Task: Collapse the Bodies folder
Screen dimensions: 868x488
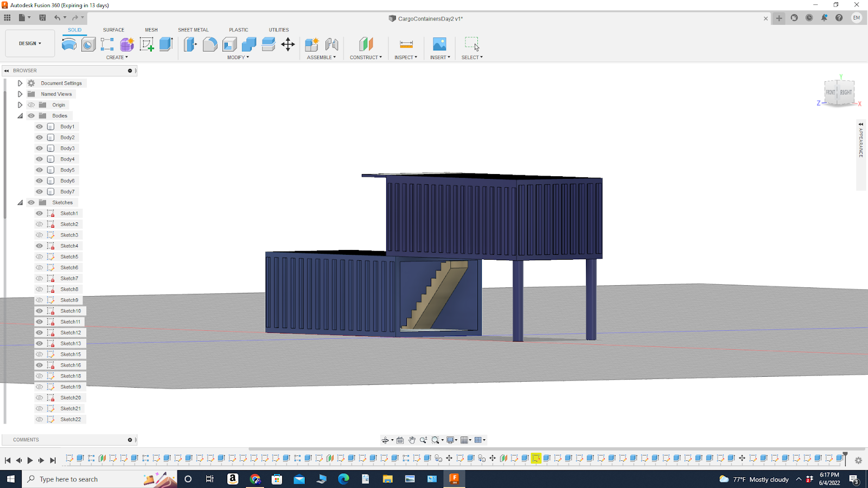Action: (20, 115)
